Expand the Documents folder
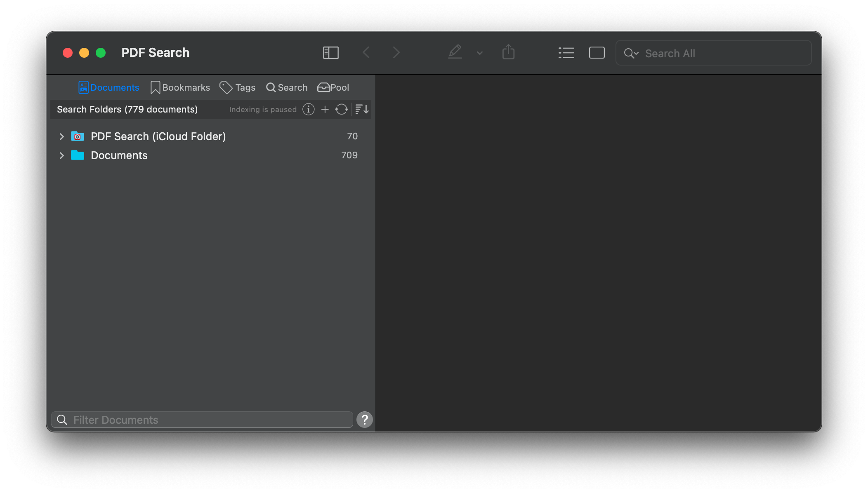 [61, 155]
